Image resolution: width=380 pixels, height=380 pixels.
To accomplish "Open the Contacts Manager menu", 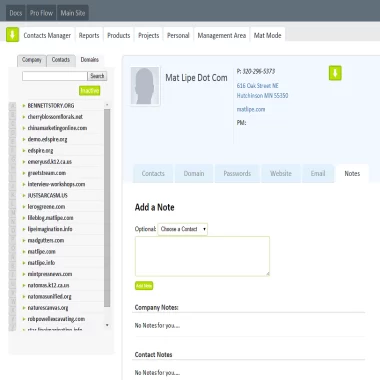I will point(47,35).
